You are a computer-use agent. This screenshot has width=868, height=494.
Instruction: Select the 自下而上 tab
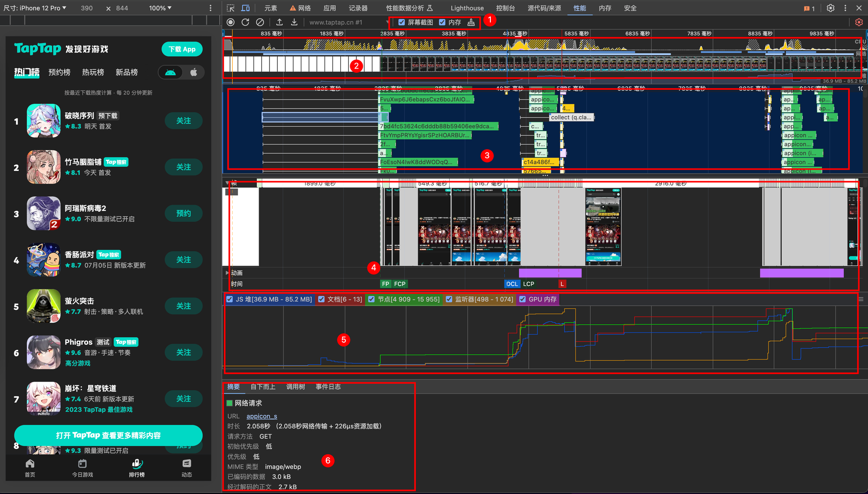tap(263, 386)
